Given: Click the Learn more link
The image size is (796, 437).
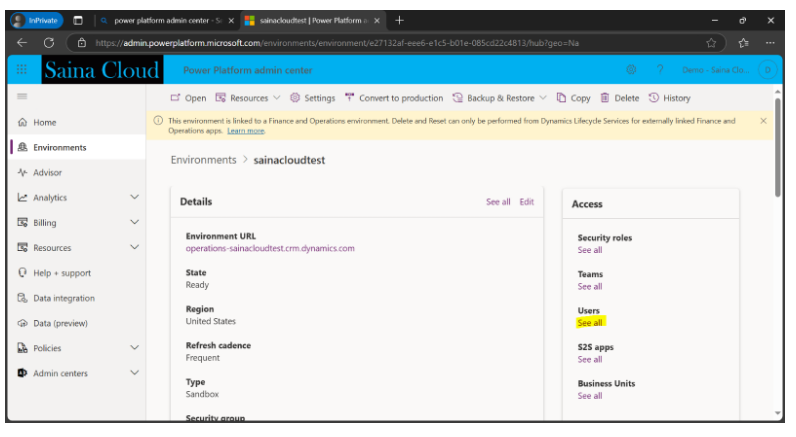Looking at the screenshot, I should (246, 131).
